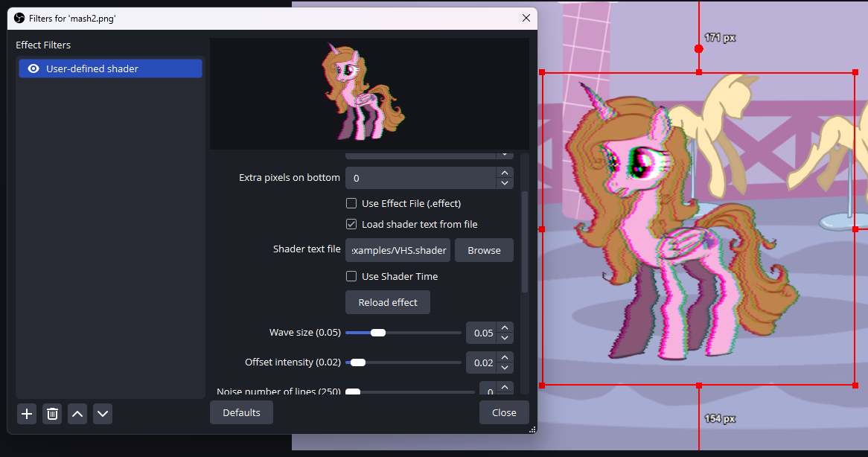Viewport: 868px width, 457px height.
Task: Click the VHS.shader file path field
Action: click(x=398, y=249)
